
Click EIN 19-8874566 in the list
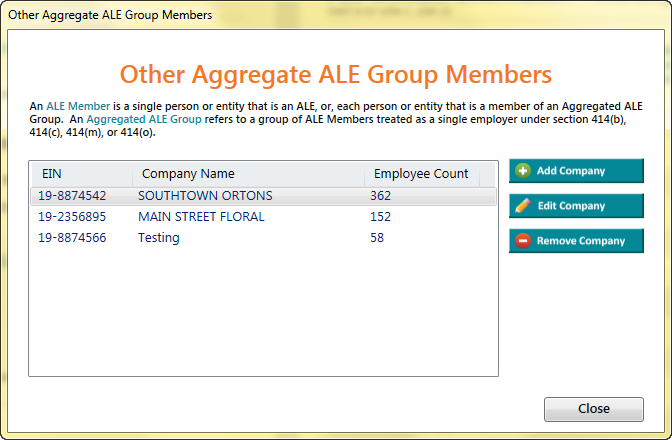click(x=72, y=238)
